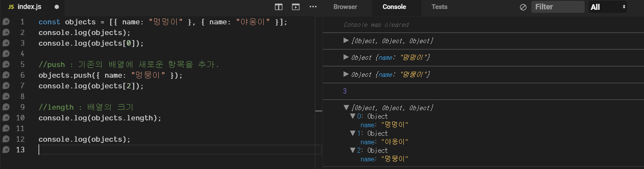The image size is (644, 169).
Task: Click name: "멍멍이" under 0: Object
Action: (385, 125)
